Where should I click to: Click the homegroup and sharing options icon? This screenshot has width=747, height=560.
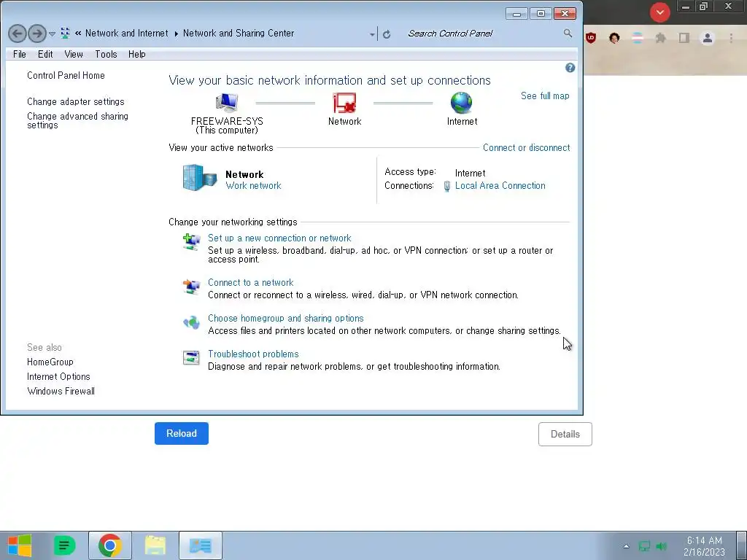coord(192,322)
